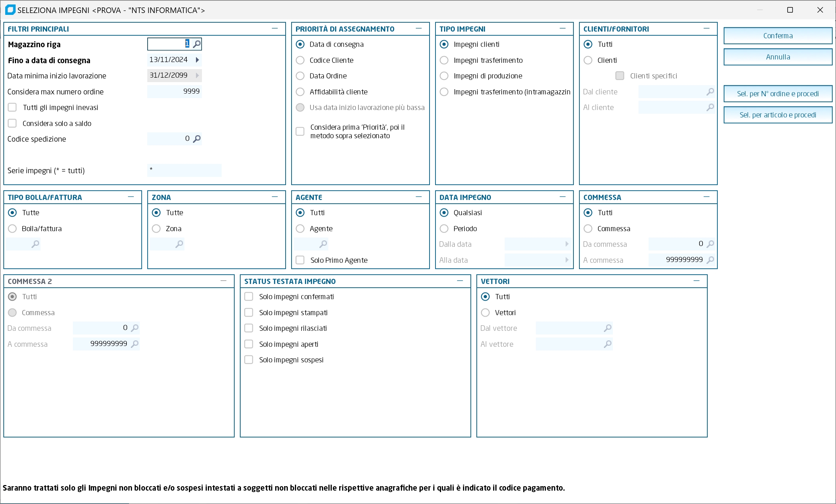
Task: Select Impegni di produzione option
Action: [444, 76]
